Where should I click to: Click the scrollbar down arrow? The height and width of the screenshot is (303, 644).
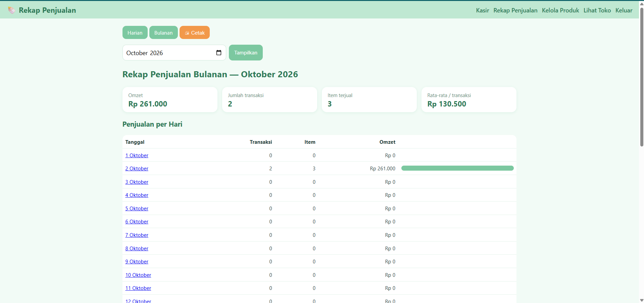[642, 300]
